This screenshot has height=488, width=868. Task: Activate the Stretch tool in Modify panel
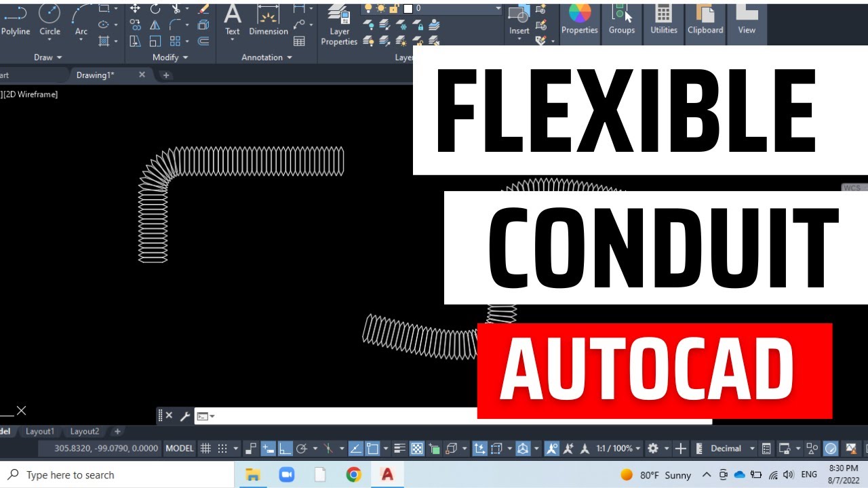[135, 41]
